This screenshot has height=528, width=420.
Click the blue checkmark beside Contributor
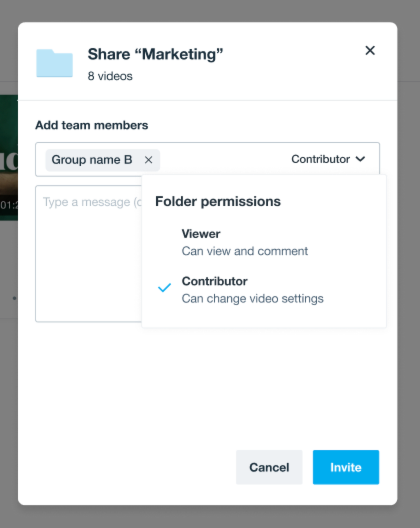tap(164, 288)
